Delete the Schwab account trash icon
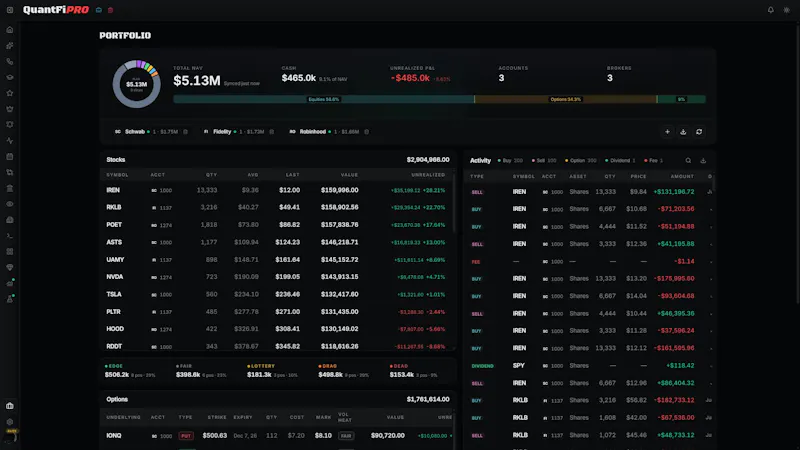The height and width of the screenshot is (450, 800). click(x=185, y=132)
